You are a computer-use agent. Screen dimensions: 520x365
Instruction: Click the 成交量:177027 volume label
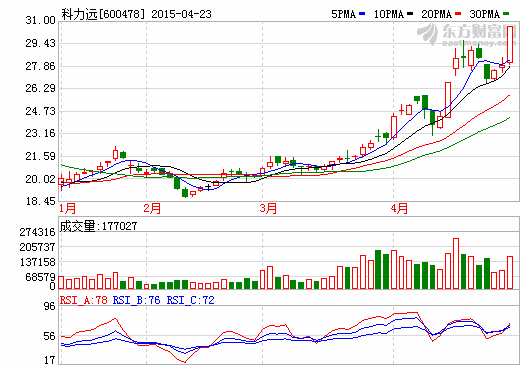point(99,226)
